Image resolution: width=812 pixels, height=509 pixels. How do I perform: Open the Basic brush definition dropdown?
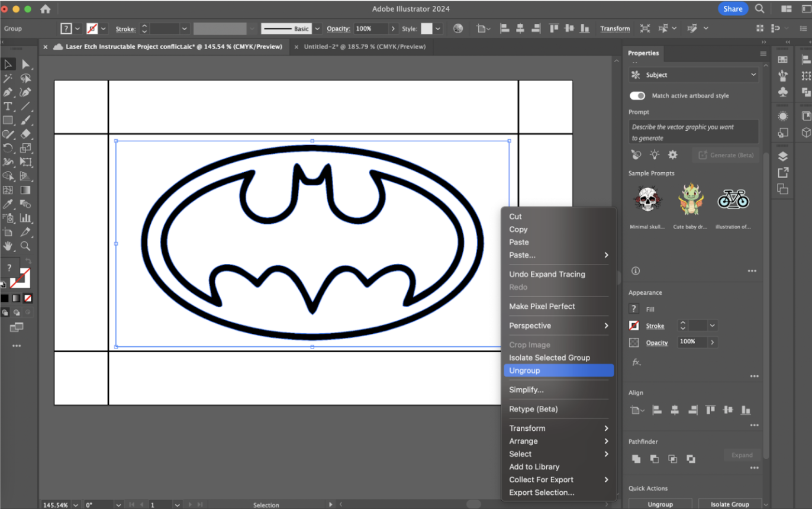pos(318,28)
